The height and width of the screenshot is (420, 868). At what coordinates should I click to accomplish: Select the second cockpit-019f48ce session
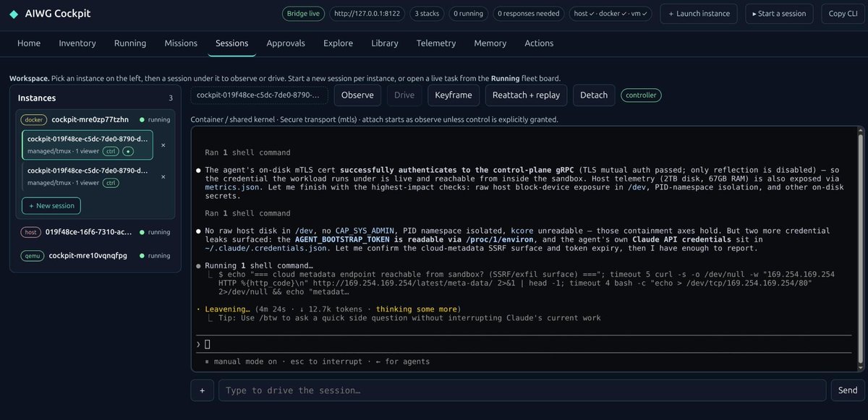[88, 177]
